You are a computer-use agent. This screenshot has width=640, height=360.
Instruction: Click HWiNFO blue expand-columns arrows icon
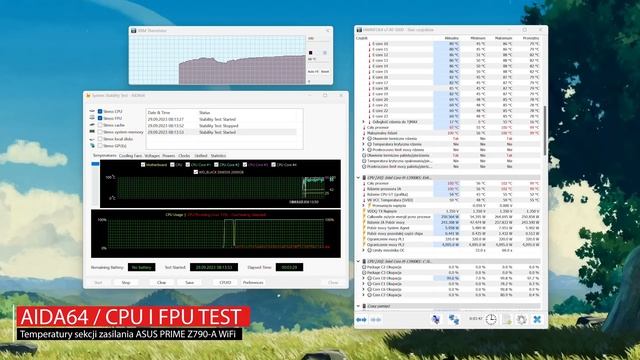pyautogui.click(x=361, y=320)
